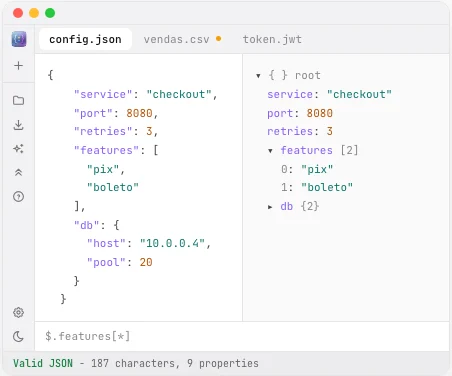Click the 8080 value in editor

pos(139,113)
